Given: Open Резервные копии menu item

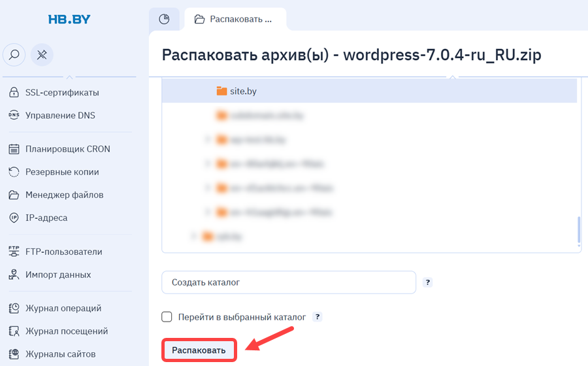Looking at the screenshot, I should pos(62,172).
